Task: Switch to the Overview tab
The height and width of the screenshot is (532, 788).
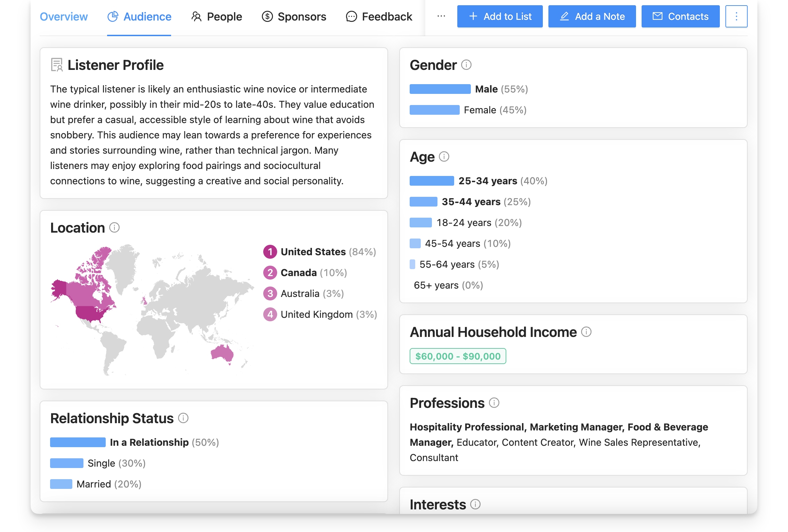Action: coord(64,16)
